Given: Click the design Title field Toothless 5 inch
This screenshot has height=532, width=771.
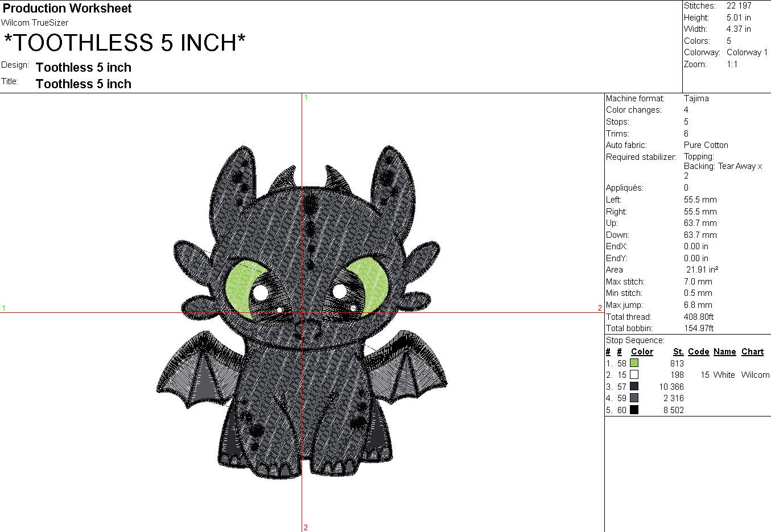Looking at the screenshot, I should (x=83, y=84).
